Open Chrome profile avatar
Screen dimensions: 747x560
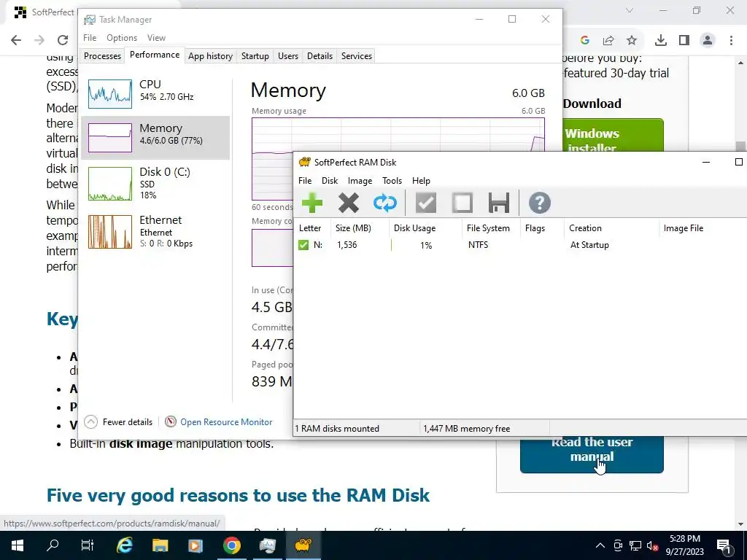click(x=708, y=41)
